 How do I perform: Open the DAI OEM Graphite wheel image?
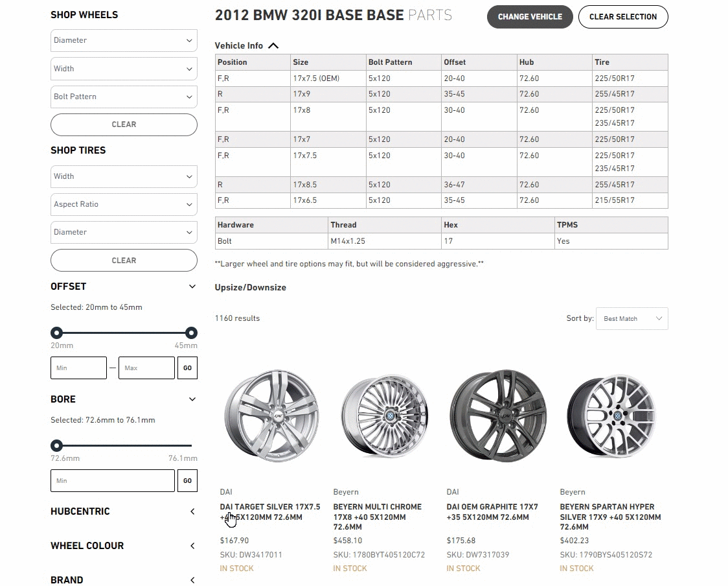pyautogui.click(x=499, y=416)
